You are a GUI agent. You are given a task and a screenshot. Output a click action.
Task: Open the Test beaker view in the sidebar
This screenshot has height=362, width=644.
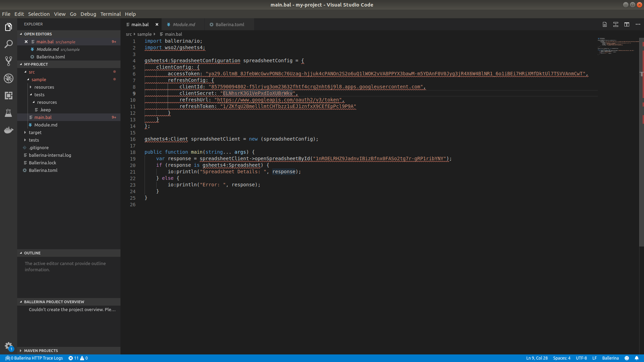[9, 113]
